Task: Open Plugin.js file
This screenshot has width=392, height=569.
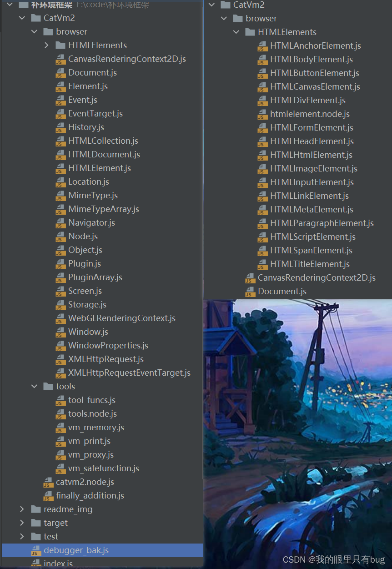Action: click(85, 264)
